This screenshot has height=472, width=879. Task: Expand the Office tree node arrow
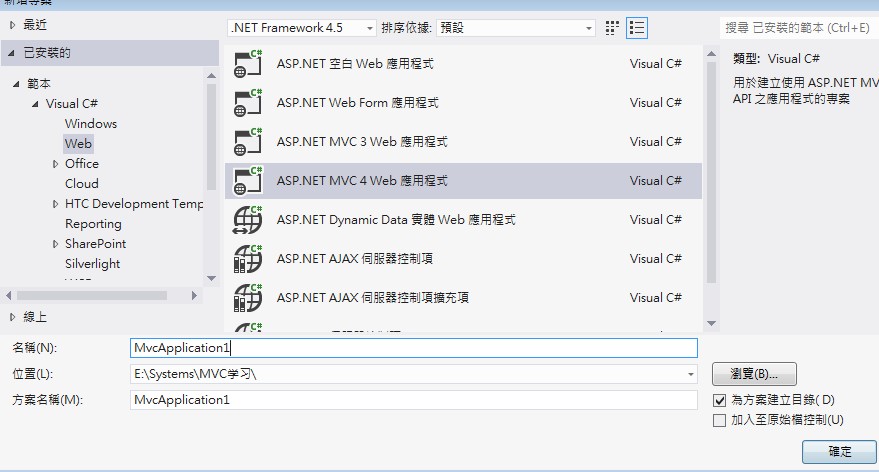pyautogui.click(x=55, y=164)
